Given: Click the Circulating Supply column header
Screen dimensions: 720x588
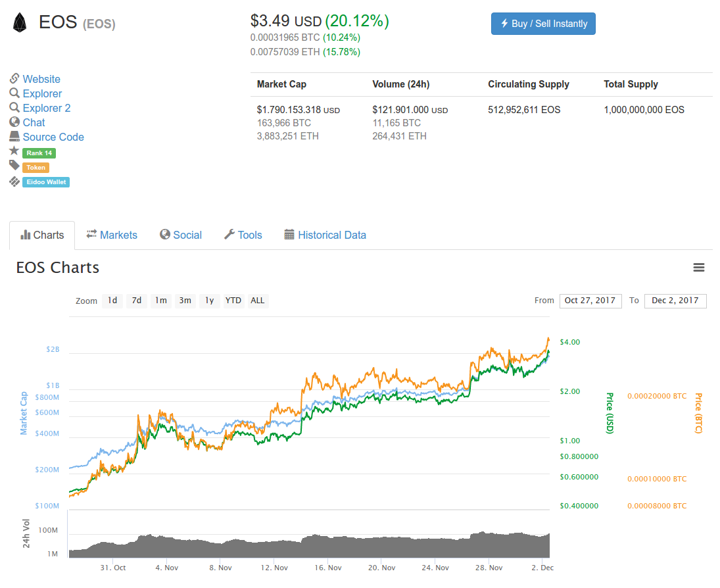Looking at the screenshot, I should pos(529,84).
